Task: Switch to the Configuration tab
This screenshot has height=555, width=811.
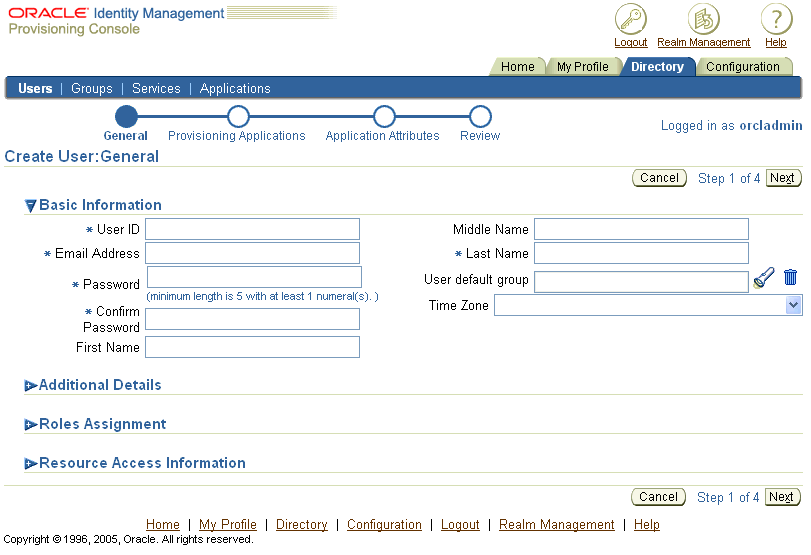Action: pos(742,67)
